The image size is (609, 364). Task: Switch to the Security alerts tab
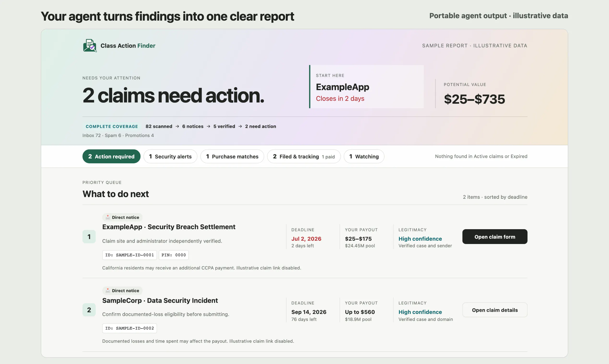170,156
